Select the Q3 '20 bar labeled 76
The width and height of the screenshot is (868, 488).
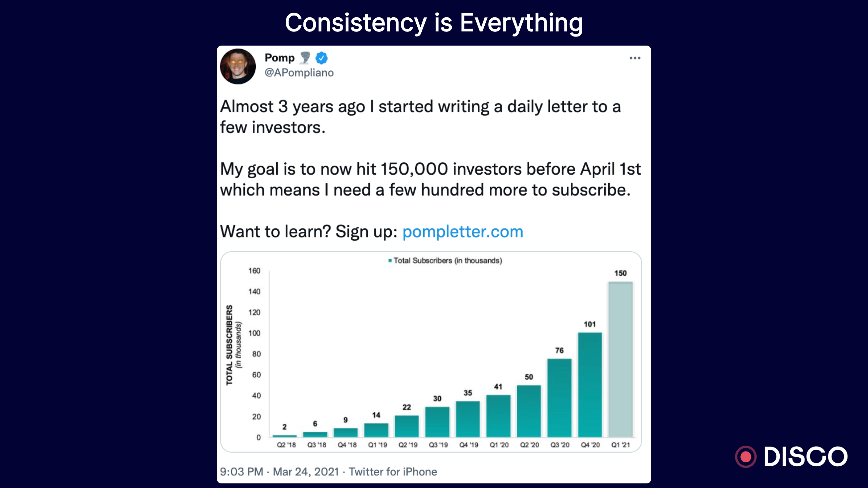(559, 398)
